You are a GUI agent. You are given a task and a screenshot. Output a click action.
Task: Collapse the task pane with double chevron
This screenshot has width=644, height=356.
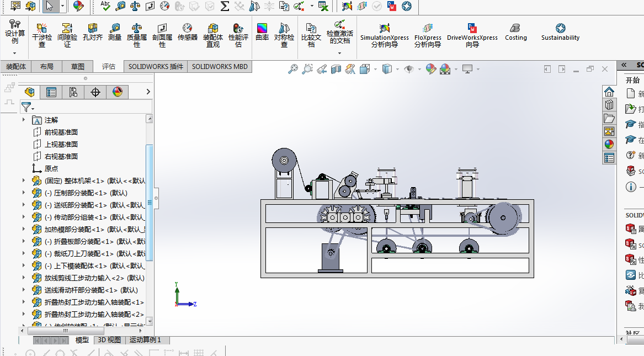pos(624,65)
